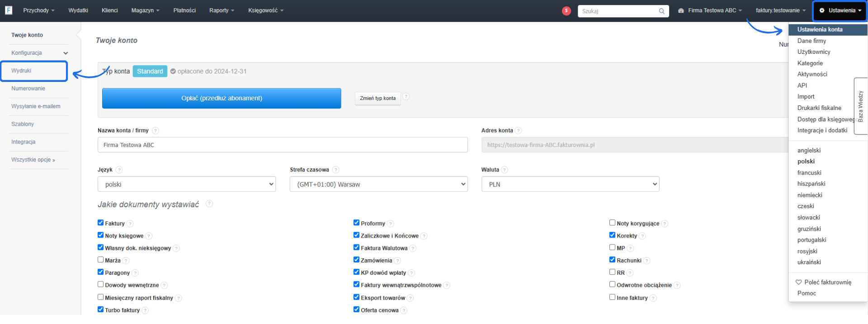Click help icon beside Nazwa konta / firmy
The width and height of the screenshot is (868, 324).
156,131
